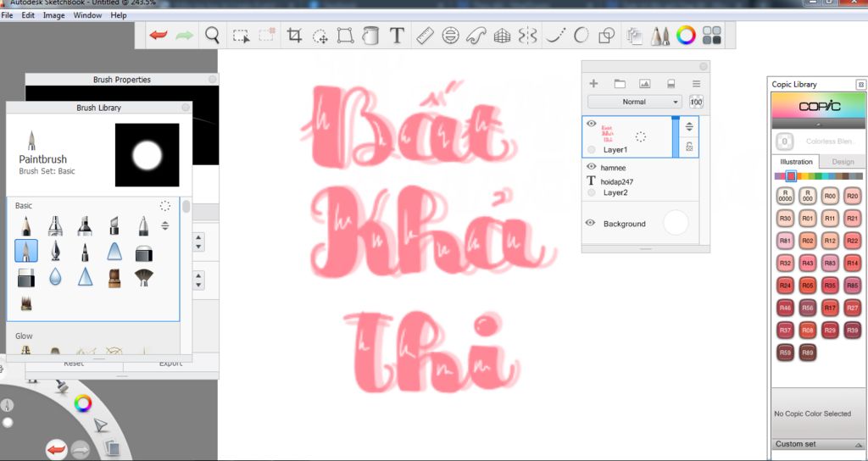Open the Edit menu
868x461 pixels.
point(28,15)
